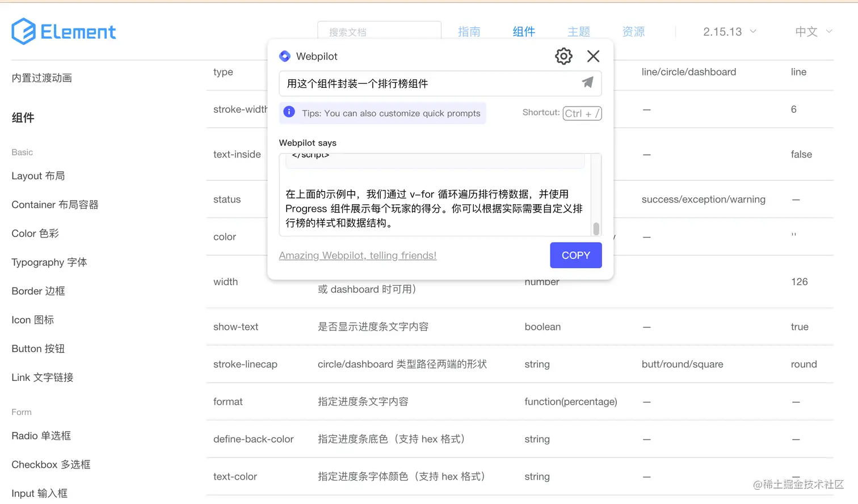The width and height of the screenshot is (858, 504).
Task: Click the show-text parameter cell
Action: click(235, 327)
